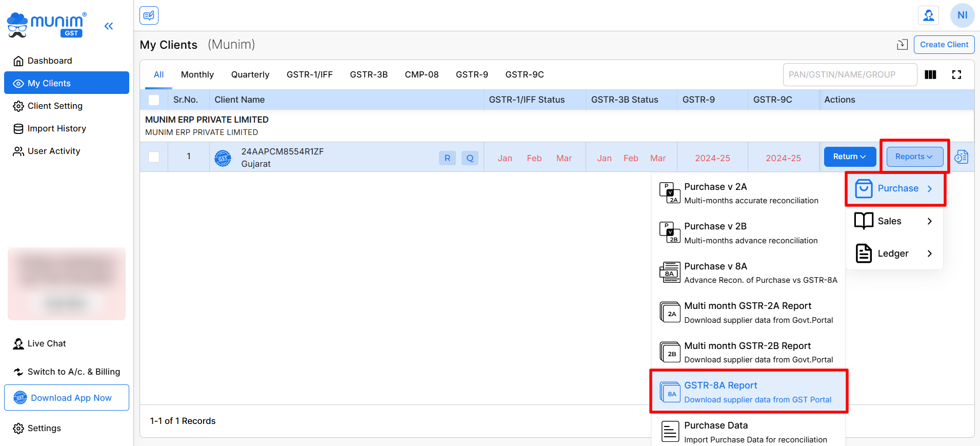Click the PAN/GSTIN/NAME/GROUP search field
Screen dimensions: 980x446
point(849,75)
